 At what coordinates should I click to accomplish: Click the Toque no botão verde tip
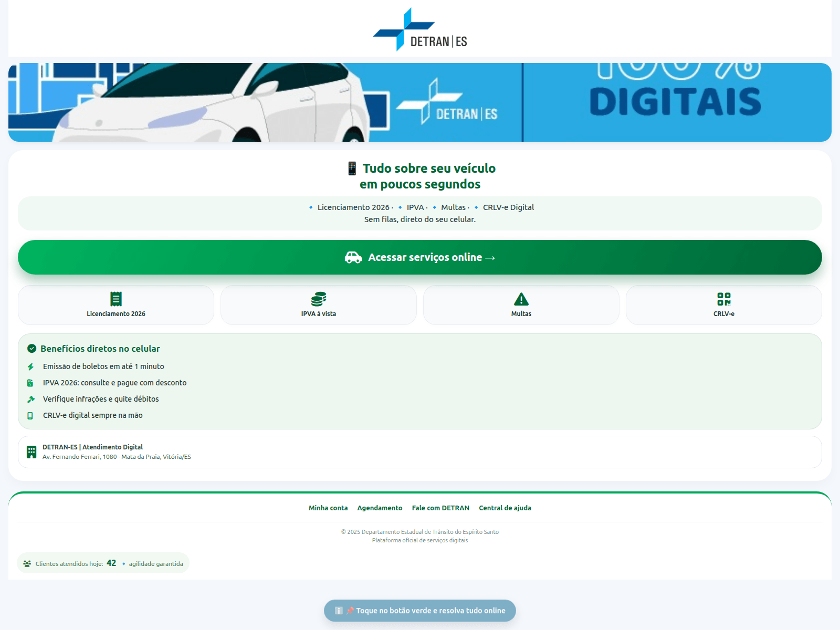pyautogui.click(x=420, y=611)
